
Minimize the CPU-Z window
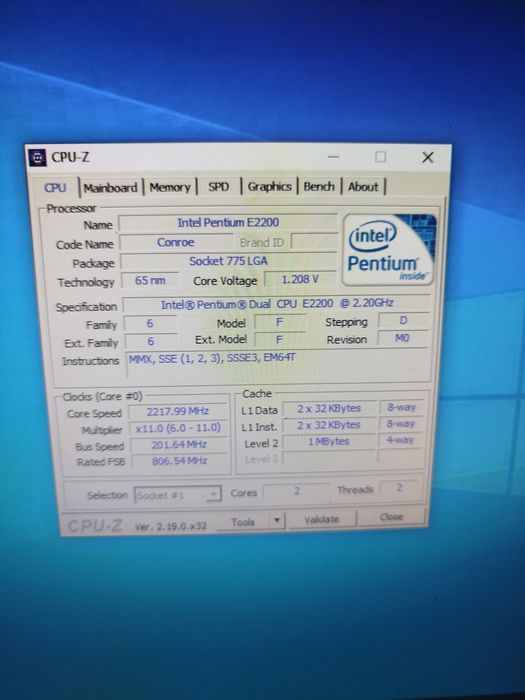(x=333, y=157)
